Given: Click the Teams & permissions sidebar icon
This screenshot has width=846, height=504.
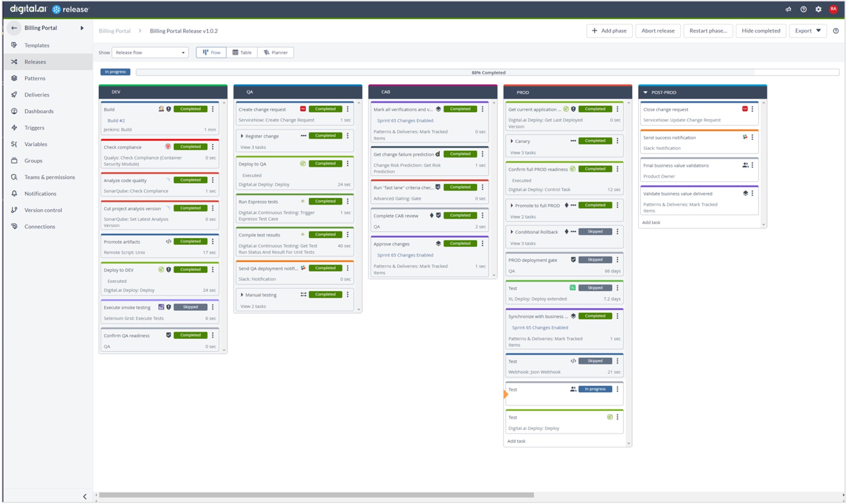Looking at the screenshot, I should [x=14, y=177].
